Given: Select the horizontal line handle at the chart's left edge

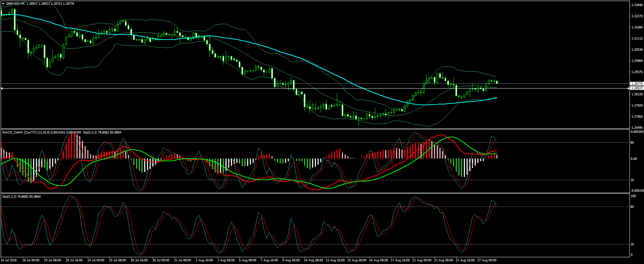Looking at the screenshot, I should 2,88.
